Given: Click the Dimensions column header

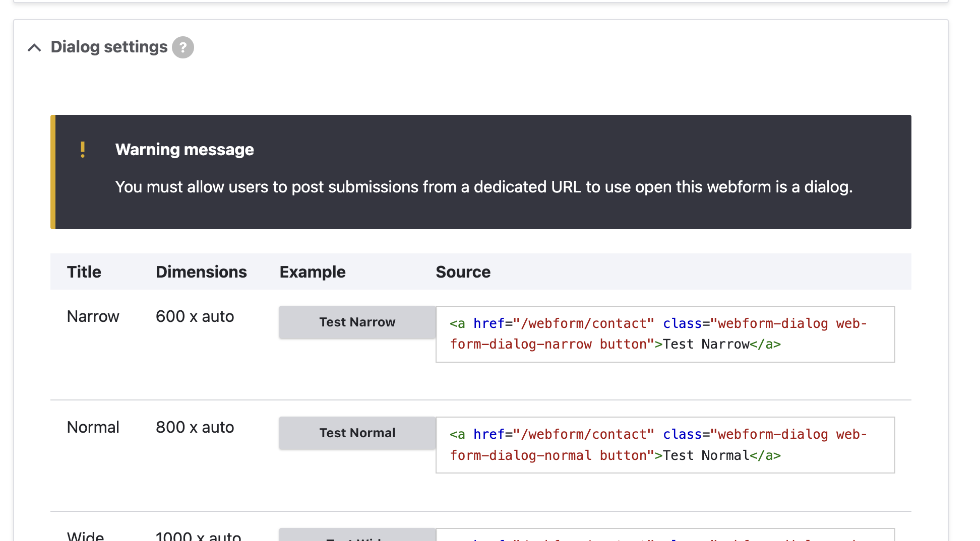Looking at the screenshot, I should click(201, 272).
